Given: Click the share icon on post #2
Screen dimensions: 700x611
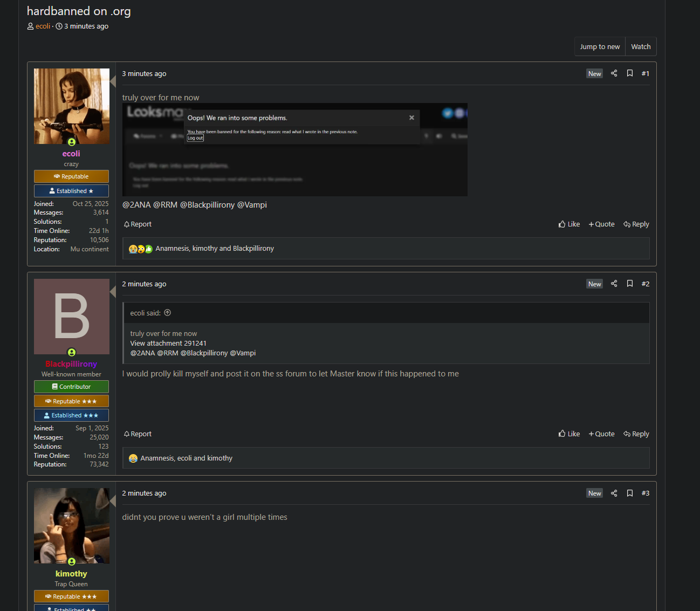Looking at the screenshot, I should point(614,284).
